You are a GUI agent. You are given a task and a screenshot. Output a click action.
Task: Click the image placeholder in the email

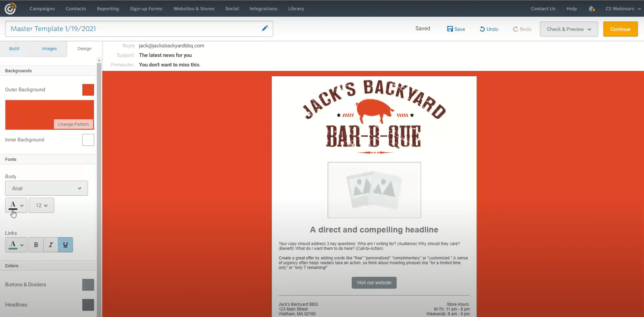[x=374, y=190]
